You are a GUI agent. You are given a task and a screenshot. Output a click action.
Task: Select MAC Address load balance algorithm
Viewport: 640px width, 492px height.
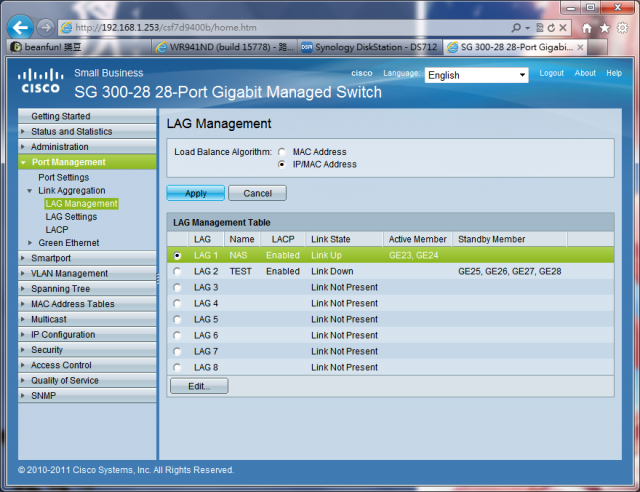(282, 152)
